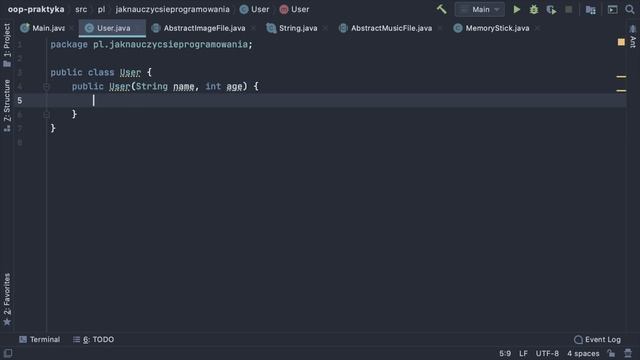Screen dimensions: 640x360
Task: Click the inspections profile status icon
Action: point(628,353)
